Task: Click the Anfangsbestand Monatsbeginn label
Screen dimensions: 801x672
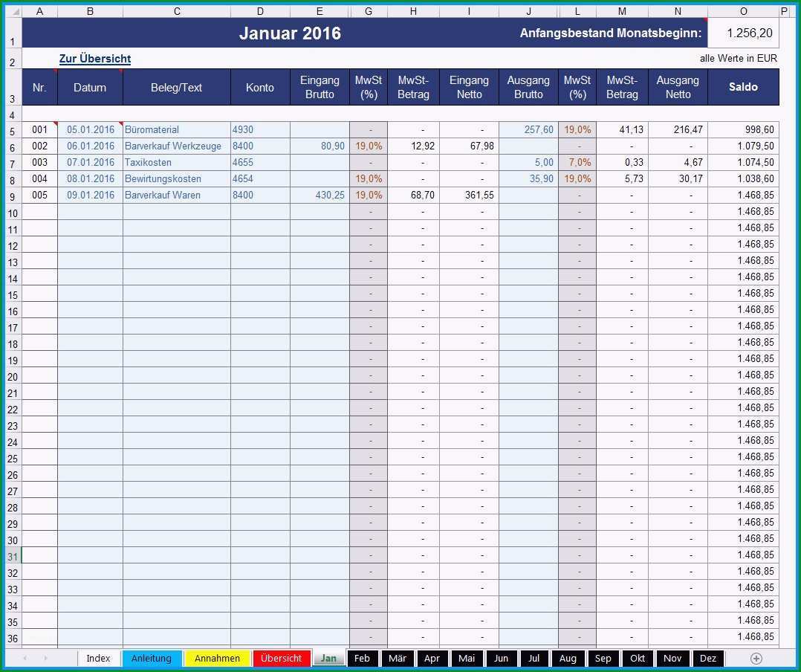Action: 611,33
